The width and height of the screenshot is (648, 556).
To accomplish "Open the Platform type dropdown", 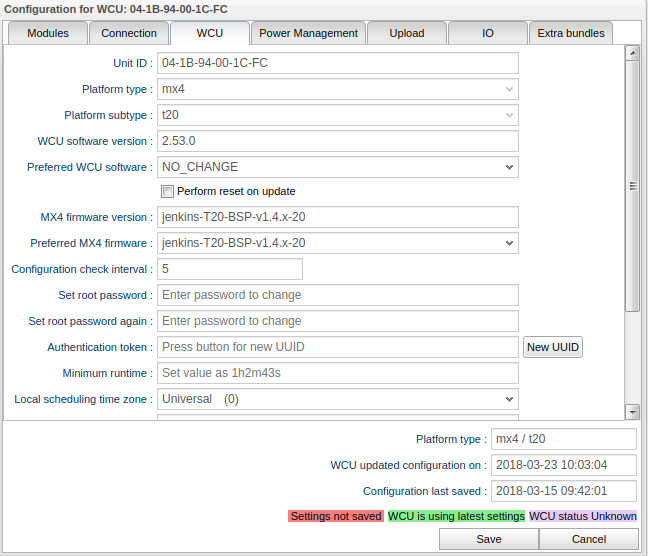I will [338, 89].
